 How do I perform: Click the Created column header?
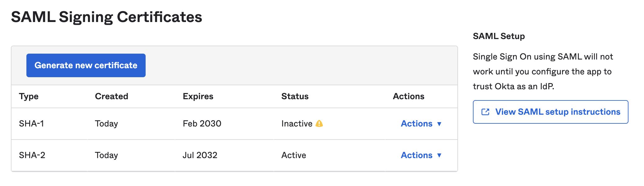tap(111, 96)
